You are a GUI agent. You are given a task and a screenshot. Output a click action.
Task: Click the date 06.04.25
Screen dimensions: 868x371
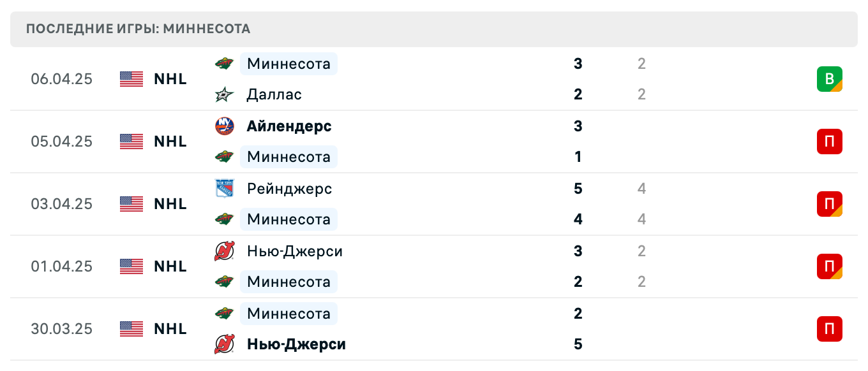click(x=62, y=78)
